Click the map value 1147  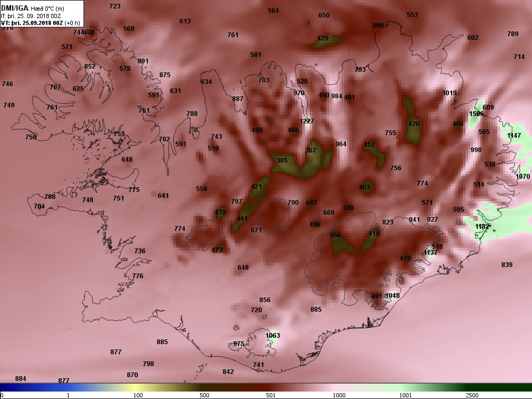[x=514, y=135]
